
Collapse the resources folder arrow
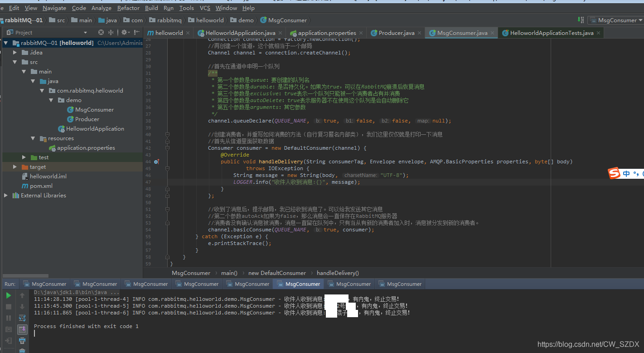[x=33, y=138]
